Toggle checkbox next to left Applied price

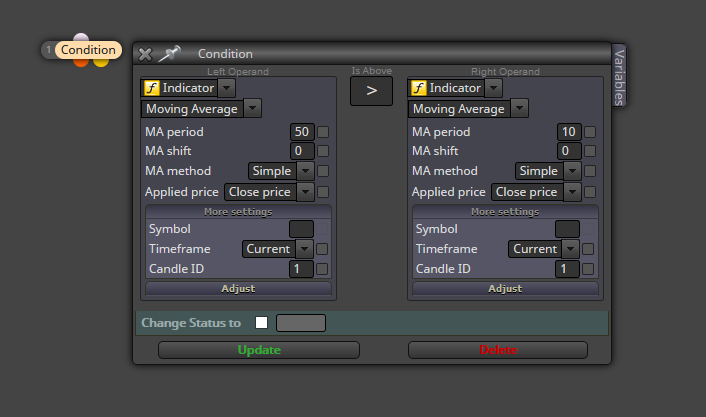[x=323, y=192]
